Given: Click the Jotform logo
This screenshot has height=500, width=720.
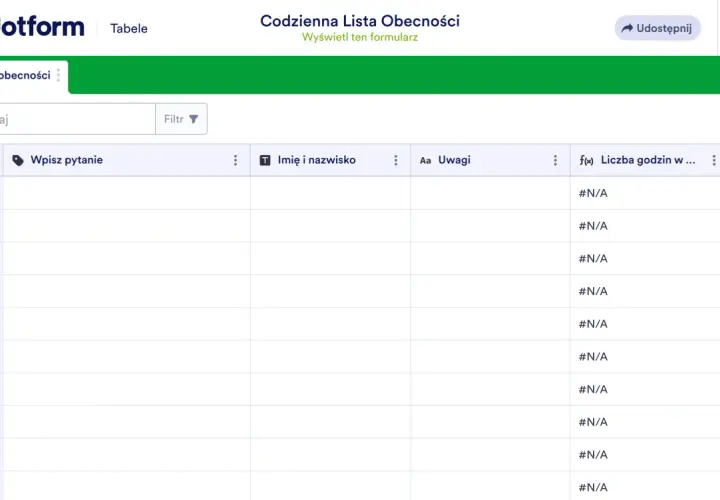Looking at the screenshot, I should point(42,27).
